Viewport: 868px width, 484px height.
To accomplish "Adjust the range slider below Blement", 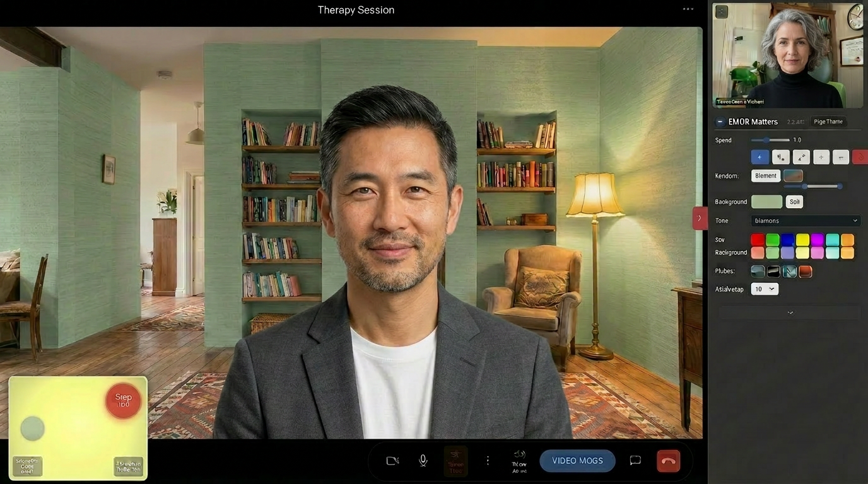I will pyautogui.click(x=813, y=186).
